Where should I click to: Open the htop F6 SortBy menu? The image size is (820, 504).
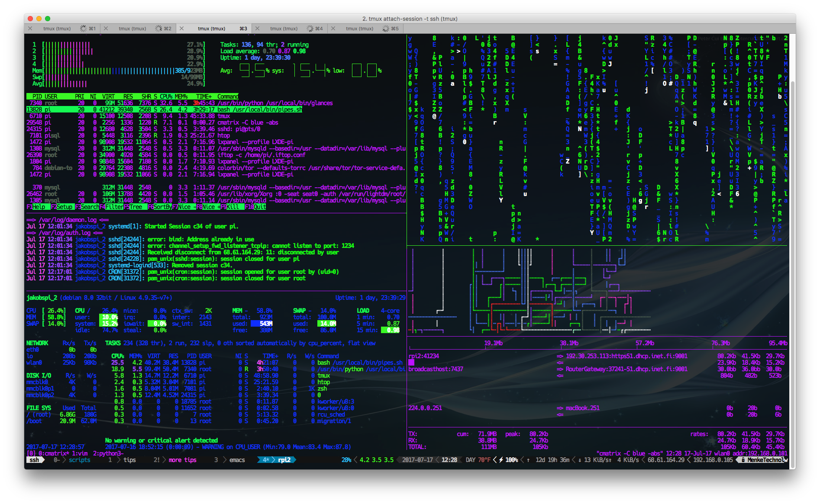[160, 207]
